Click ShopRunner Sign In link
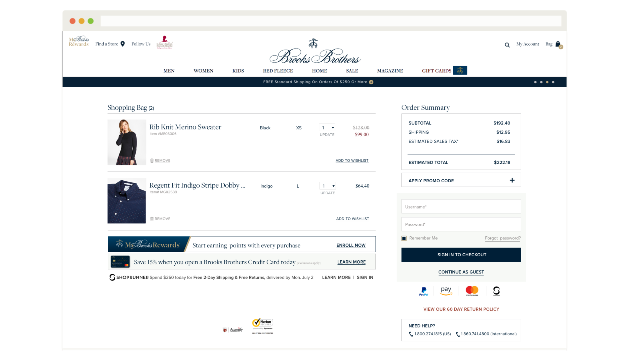The image size is (629, 364). point(365,277)
